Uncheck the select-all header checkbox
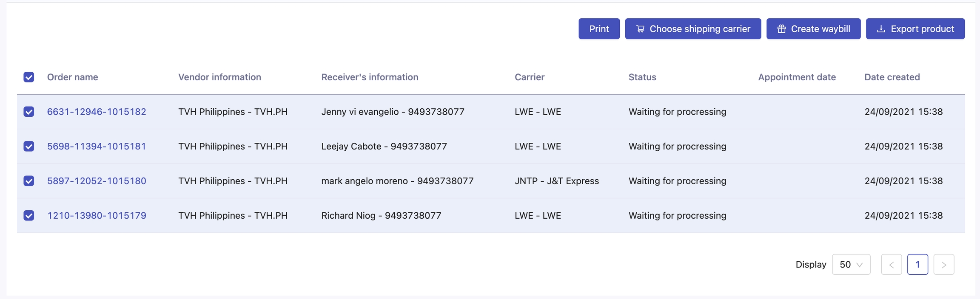980x299 pixels. tap(29, 77)
